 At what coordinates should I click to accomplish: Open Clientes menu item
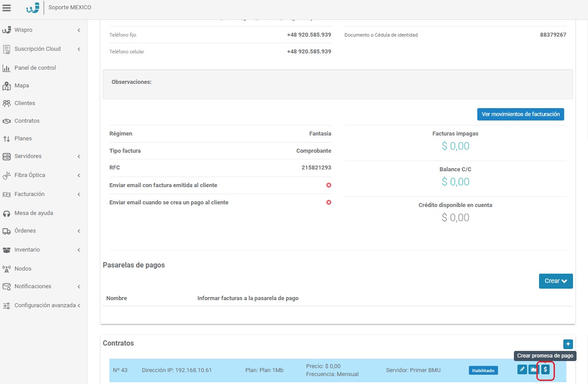pyautogui.click(x=25, y=103)
